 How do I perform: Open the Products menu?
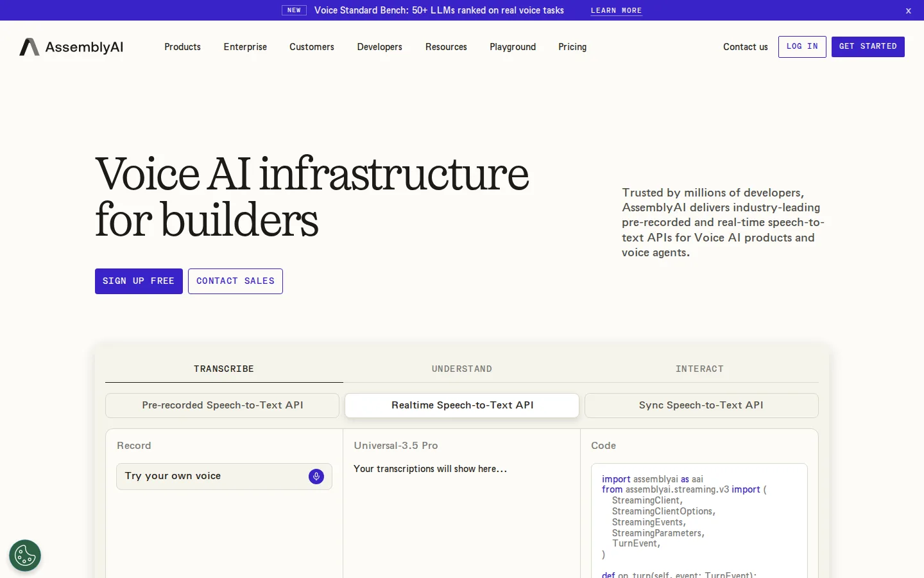click(182, 47)
